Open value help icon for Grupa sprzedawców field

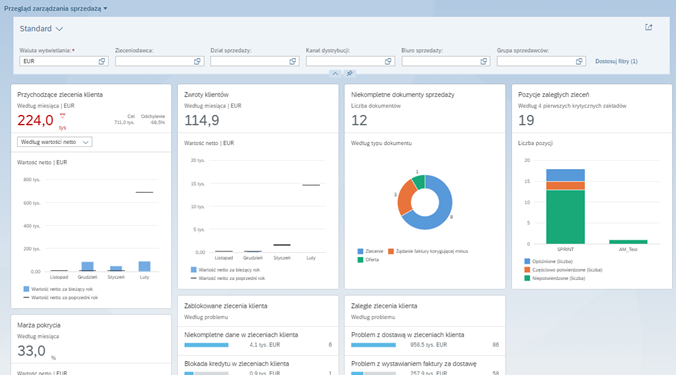579,62
